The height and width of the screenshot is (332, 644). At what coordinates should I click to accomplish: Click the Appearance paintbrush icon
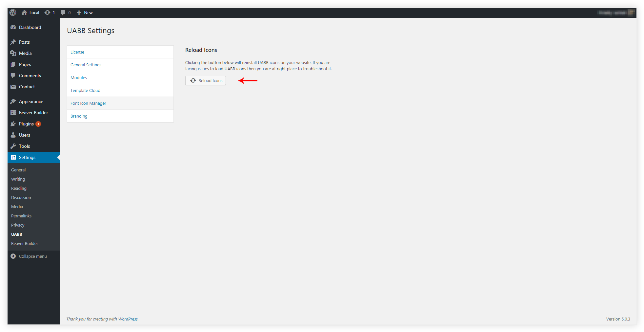tap(13, 101)
